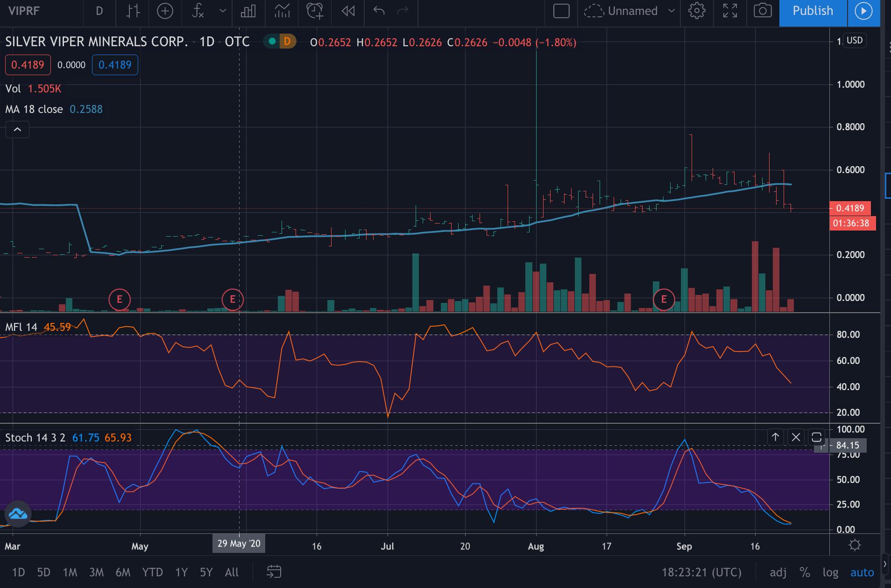Screen dimensions: 891x588
Task: Open chart settings gear icon
Action: 697,11
